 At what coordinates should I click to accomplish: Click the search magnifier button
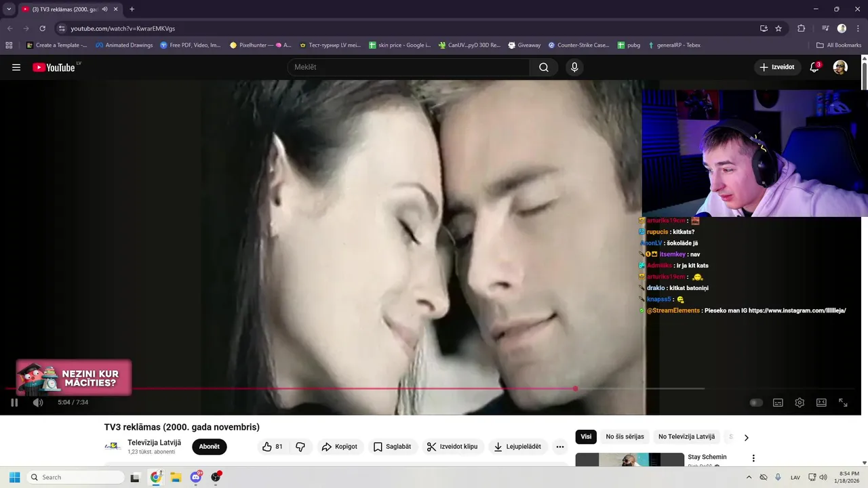(x=544, y=67)
